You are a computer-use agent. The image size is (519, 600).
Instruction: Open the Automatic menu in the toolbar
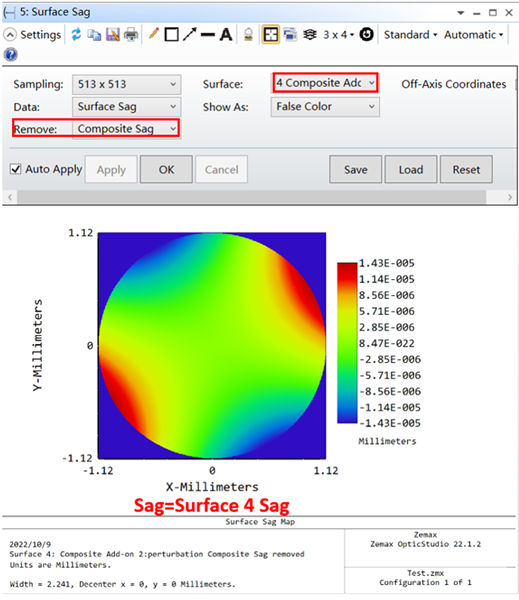[x=473, y=35]
